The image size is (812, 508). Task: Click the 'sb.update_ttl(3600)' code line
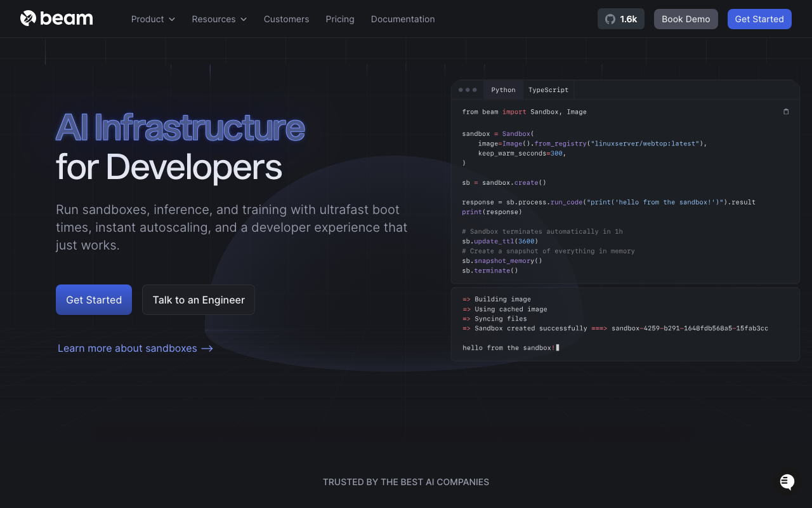click(x=500, y=241)
